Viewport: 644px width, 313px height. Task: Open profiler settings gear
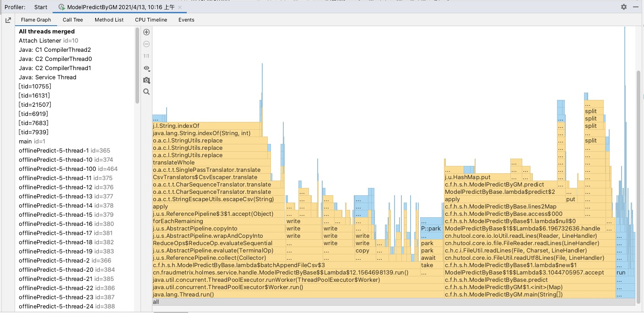pyautogui.click(x=624, y=7)
